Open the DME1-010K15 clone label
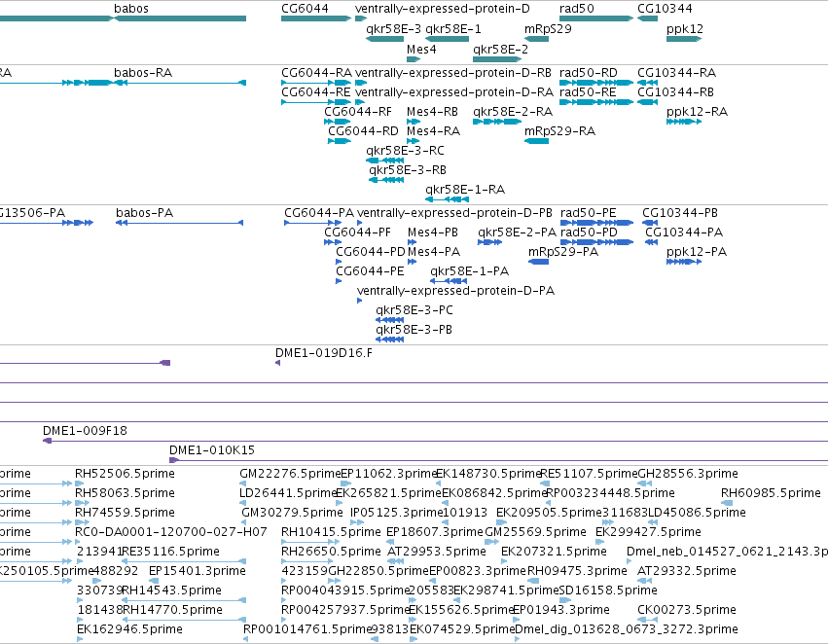Screen dimensions: 828x644 (x=212, y=450)
